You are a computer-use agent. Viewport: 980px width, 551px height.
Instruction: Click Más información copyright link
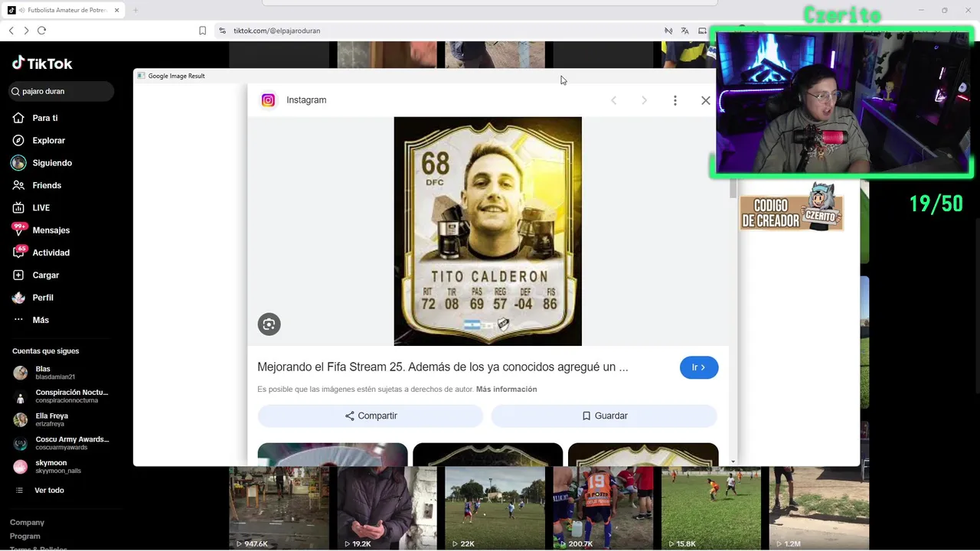pyautogui.click(x=506, y=390)
